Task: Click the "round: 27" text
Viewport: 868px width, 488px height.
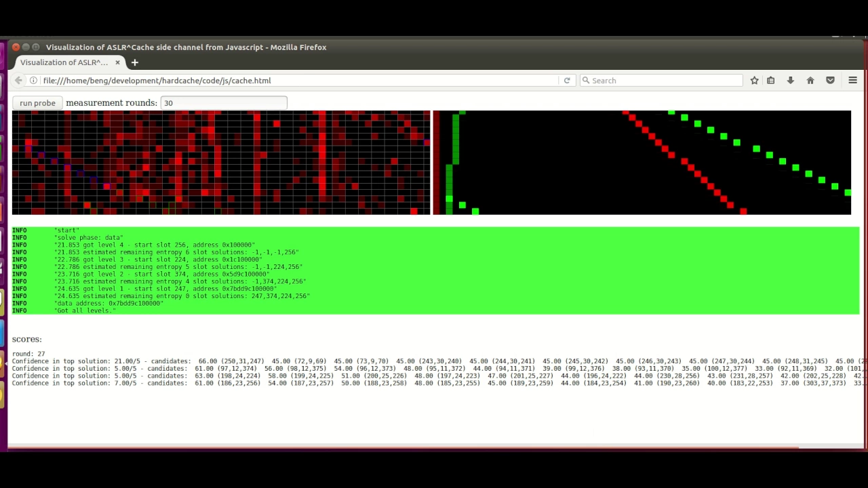Action: pyautogui.click(x=28, y=354)
